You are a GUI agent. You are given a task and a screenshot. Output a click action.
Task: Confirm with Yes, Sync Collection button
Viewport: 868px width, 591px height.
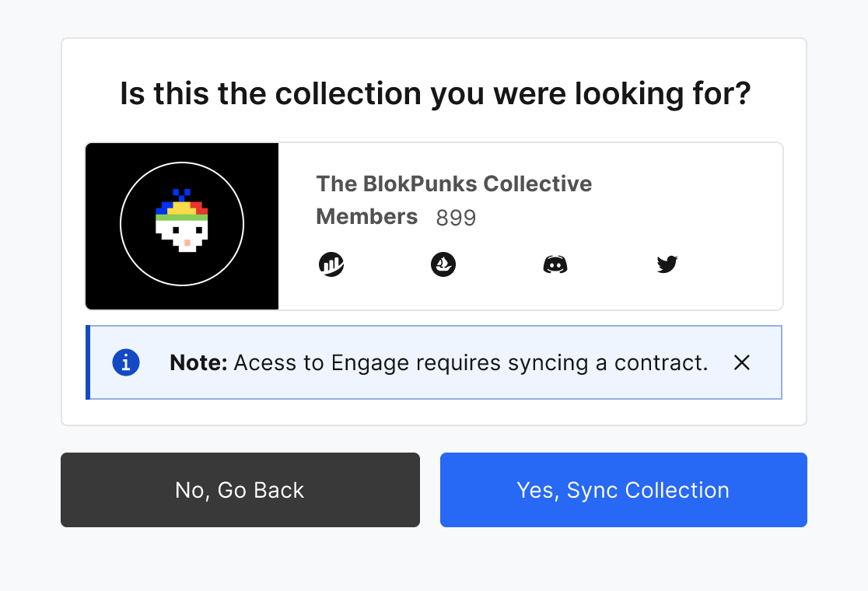tap(623, 490)
